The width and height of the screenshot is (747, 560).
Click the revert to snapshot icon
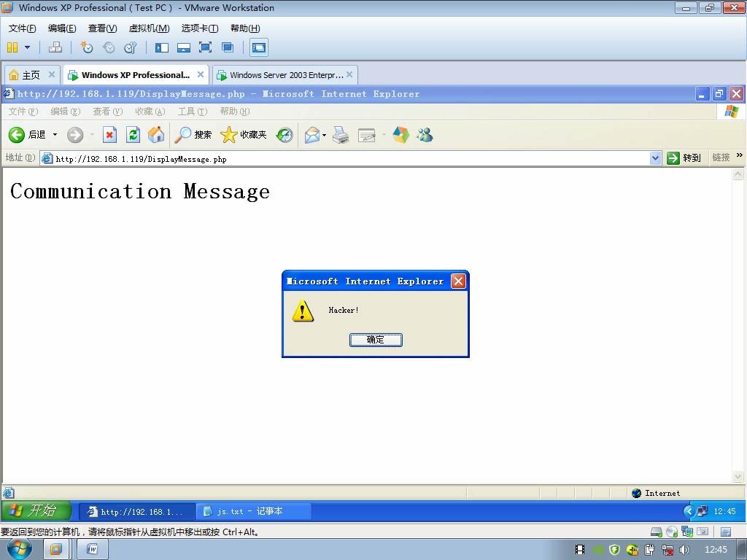click(x=109, y=47)
